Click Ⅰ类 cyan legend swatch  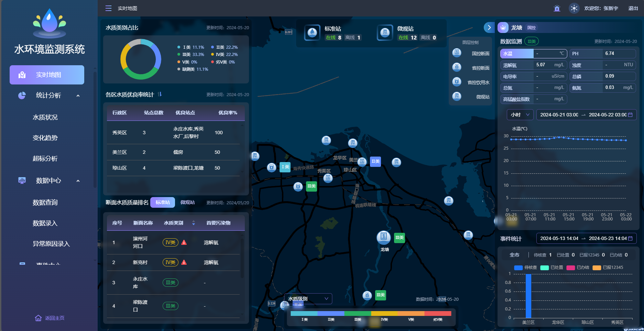(x=304, y=313)
